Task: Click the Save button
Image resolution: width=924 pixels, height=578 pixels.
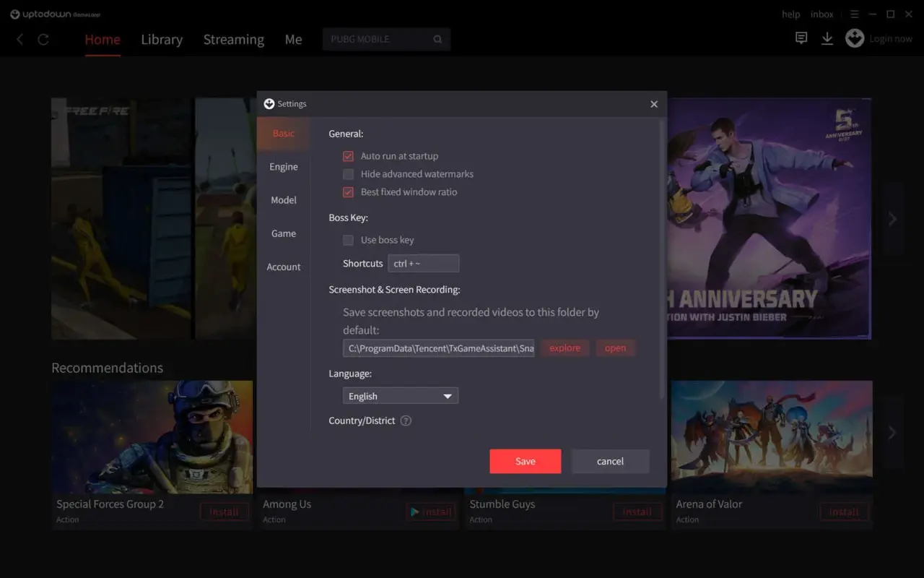Action: (x=525, y=461)
